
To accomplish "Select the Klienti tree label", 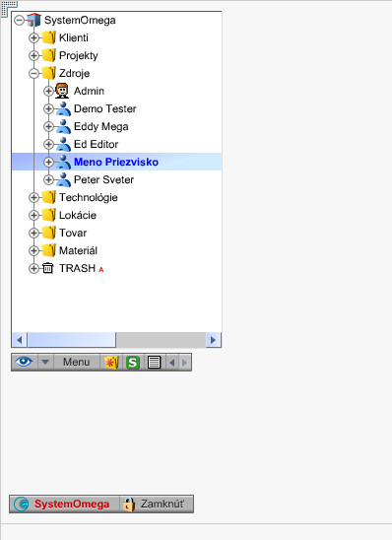I will (x=74, y=37).
